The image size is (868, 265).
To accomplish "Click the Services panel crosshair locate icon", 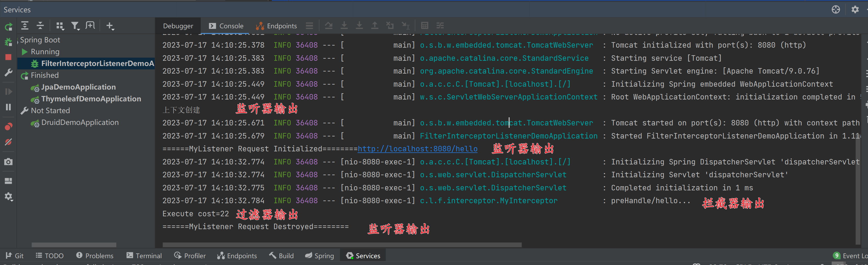I will (x=836, y=9).
